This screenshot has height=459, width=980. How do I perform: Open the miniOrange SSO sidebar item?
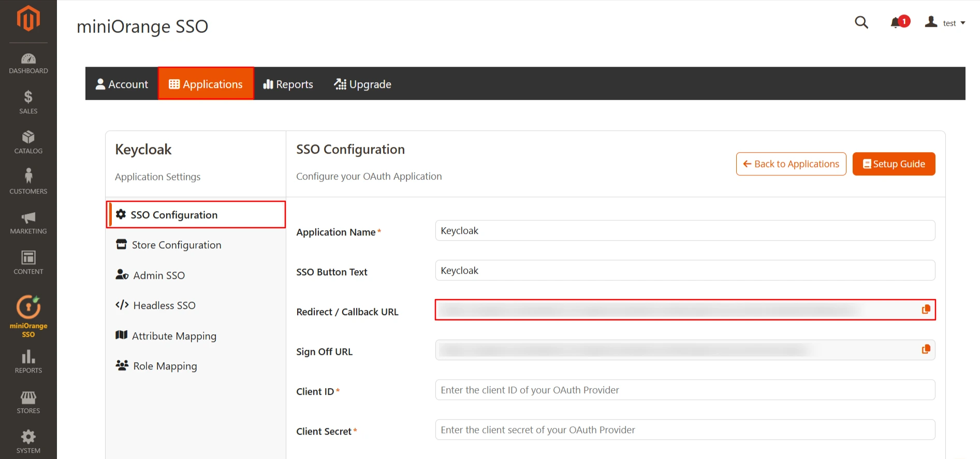28,316
